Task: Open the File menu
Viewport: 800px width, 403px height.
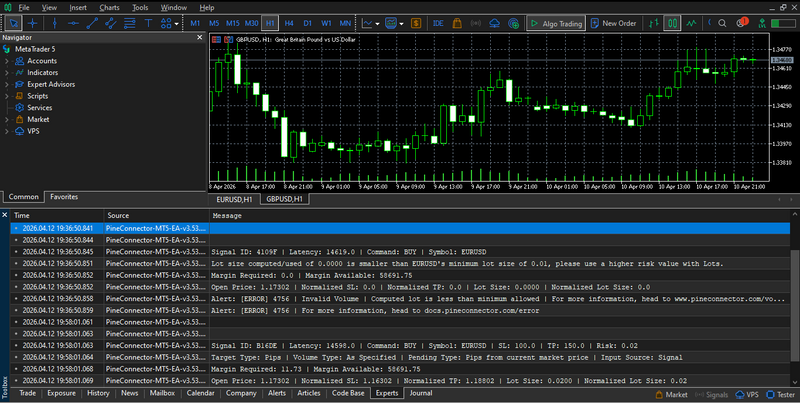Action: 23,8
